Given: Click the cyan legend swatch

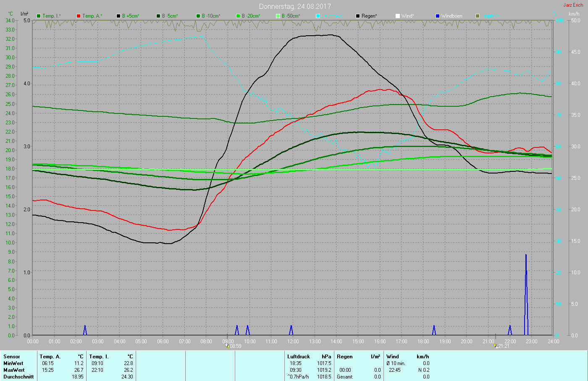Looking at the screenshot, I should tap(318, 16).
